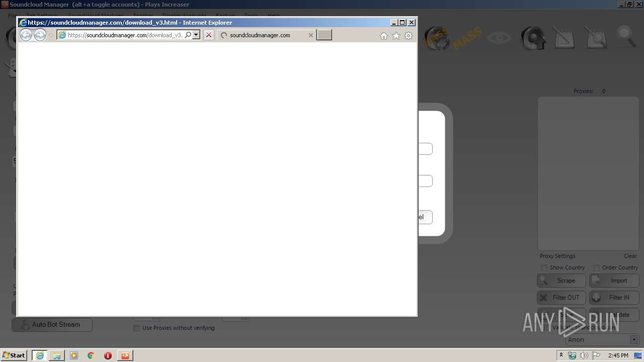Image resolution: width=644 pixels, height=362 pixels.
Task: Open File Explorer from the taskbar
Action: point(57,355)
